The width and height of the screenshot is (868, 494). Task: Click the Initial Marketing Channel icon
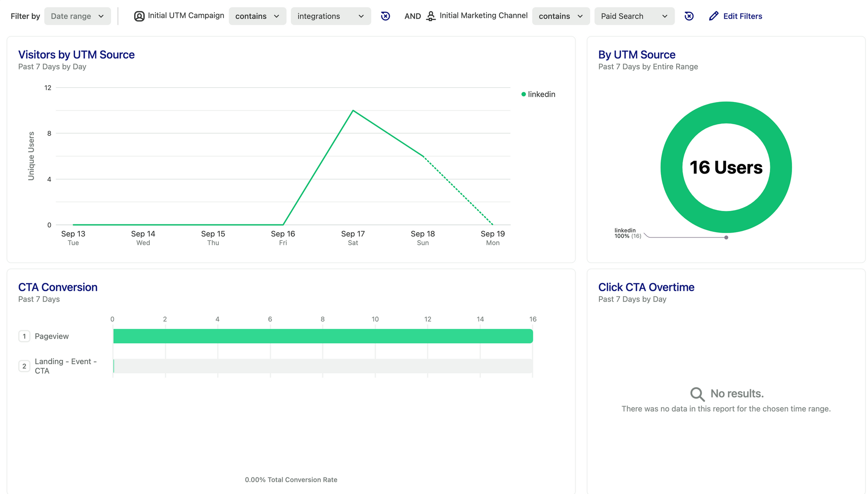(x=431, y=16)
